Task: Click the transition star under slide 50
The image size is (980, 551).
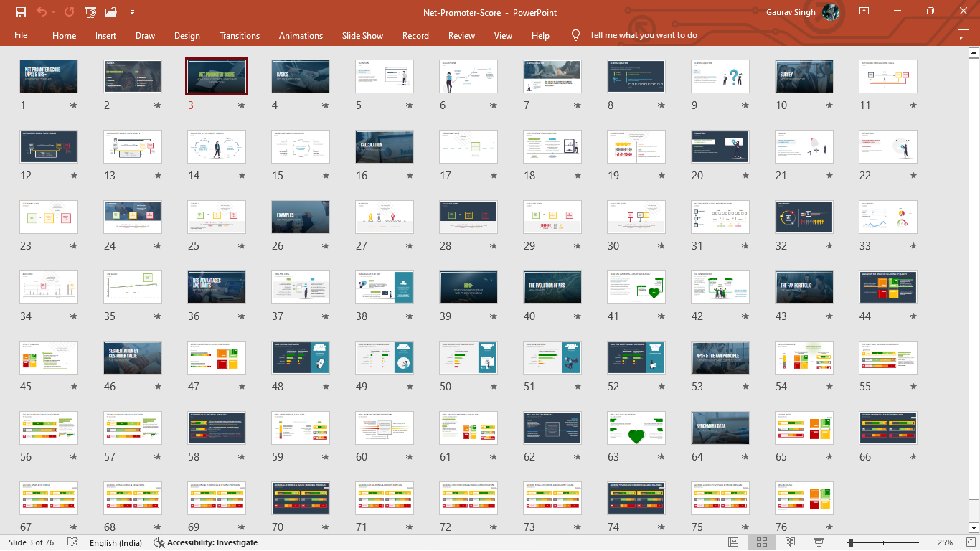Action: (x=493, y=387)
